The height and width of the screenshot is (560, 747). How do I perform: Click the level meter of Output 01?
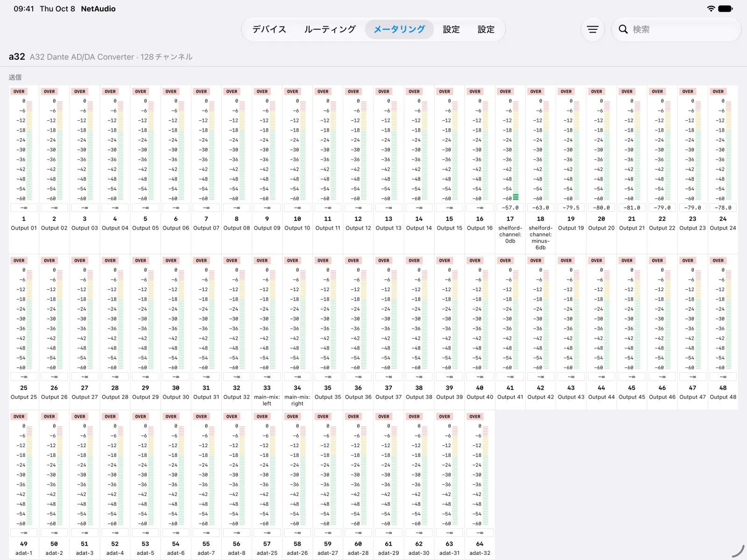click(29, 150)
